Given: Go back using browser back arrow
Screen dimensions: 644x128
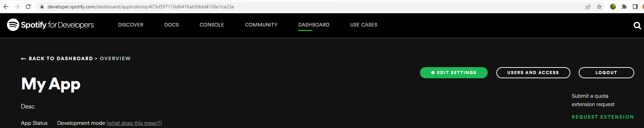Looking at the screenshot, I should click(x=6, y=7).
